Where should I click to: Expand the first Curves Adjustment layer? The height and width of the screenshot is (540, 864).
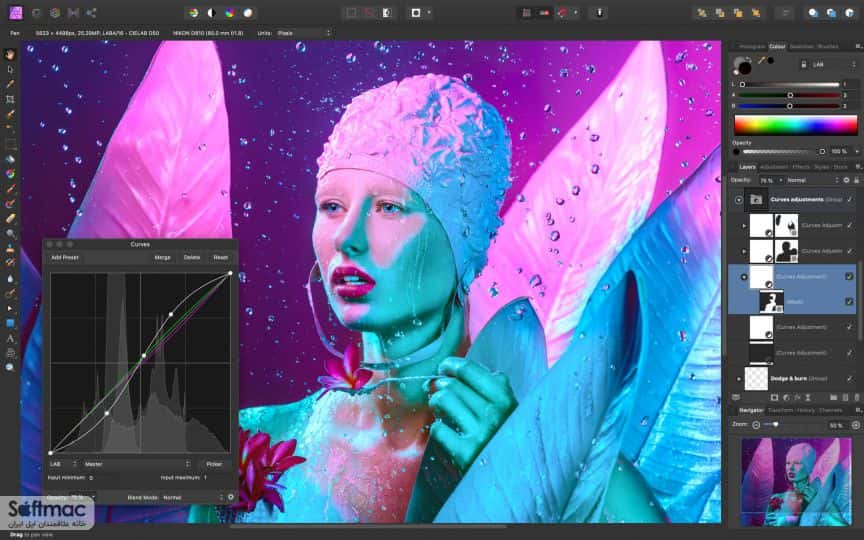pos(744,225)
